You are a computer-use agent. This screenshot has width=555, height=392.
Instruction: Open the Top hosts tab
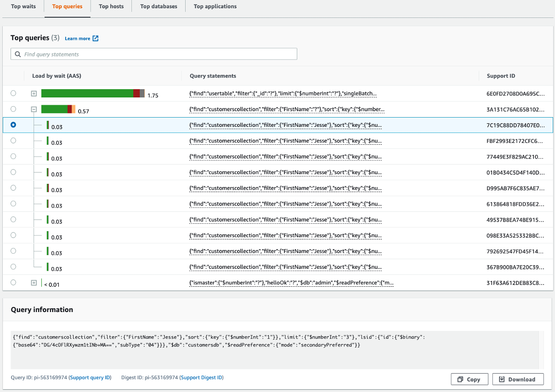[111, 6]
